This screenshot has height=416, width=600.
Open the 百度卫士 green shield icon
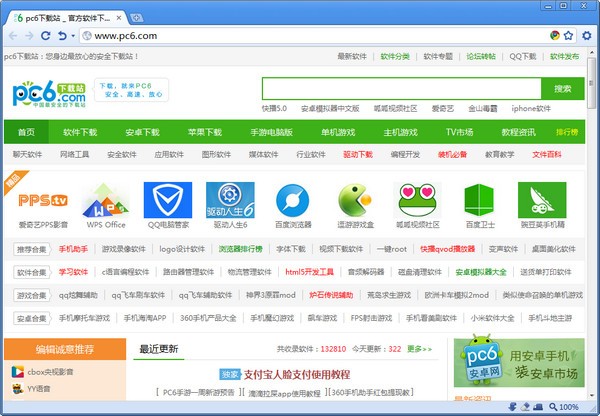click(x=479, y=200)
